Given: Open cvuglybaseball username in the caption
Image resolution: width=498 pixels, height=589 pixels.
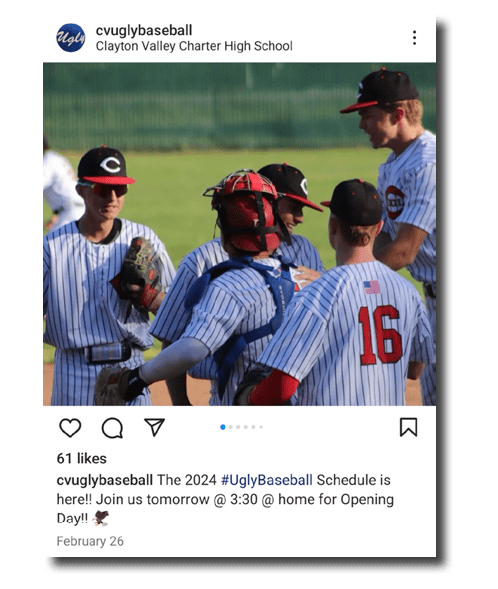Looking at the screenshot, I should point(104,480).
